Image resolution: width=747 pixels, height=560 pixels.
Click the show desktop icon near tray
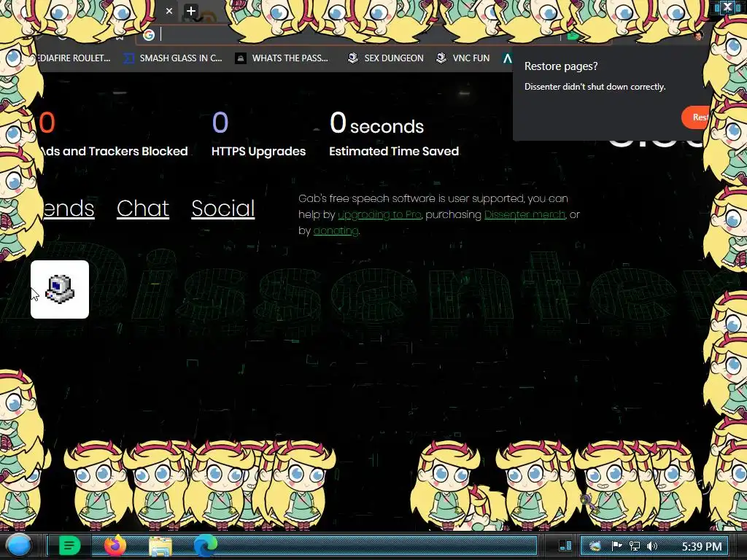click(565, 545)
